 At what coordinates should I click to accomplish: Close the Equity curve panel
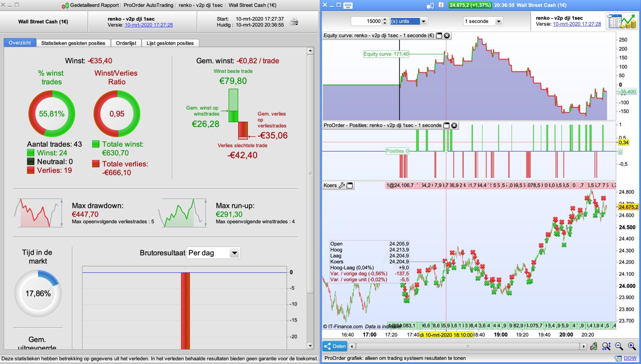[x=447, y=35]
